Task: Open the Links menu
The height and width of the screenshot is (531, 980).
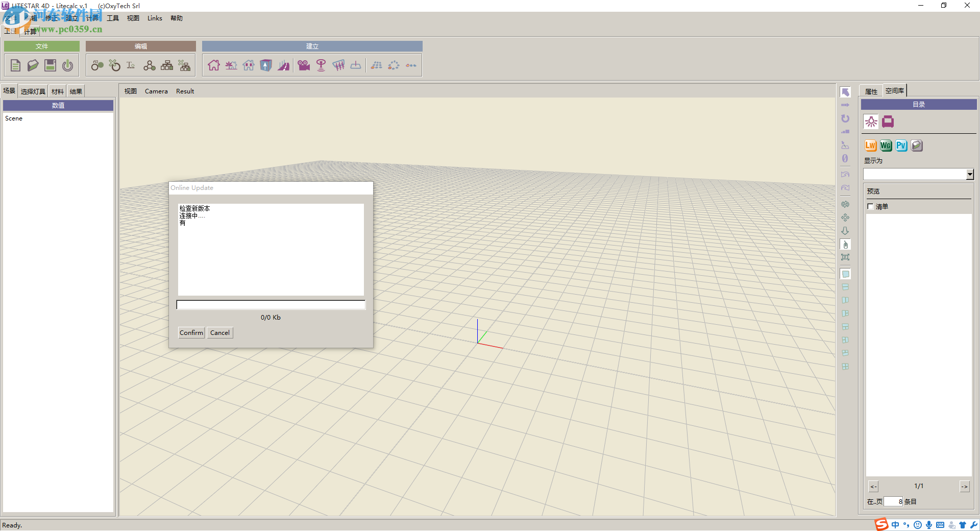Action: (155, 18)
